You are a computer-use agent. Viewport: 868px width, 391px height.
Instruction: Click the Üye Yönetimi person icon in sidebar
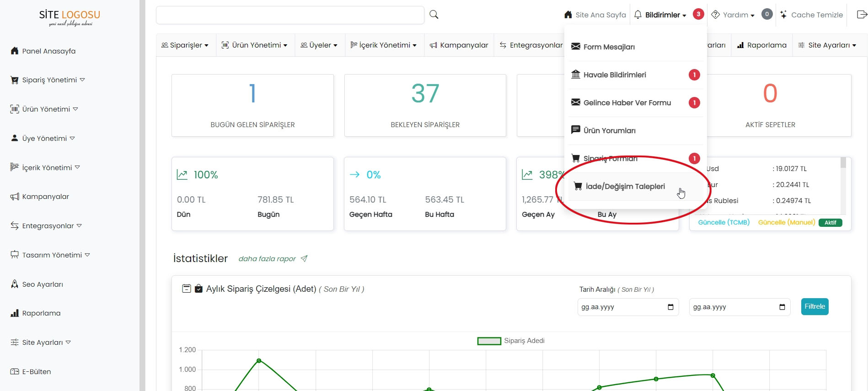click(x=15, y=138)
